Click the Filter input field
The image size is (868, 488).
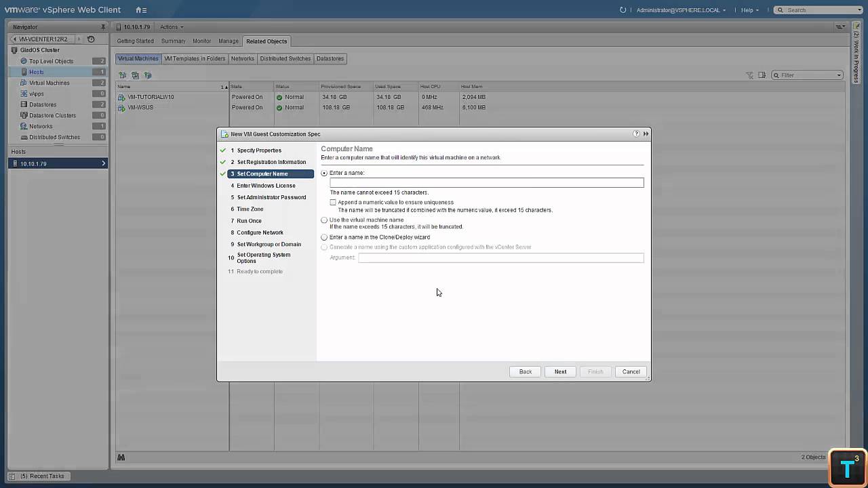coord(807,75)
